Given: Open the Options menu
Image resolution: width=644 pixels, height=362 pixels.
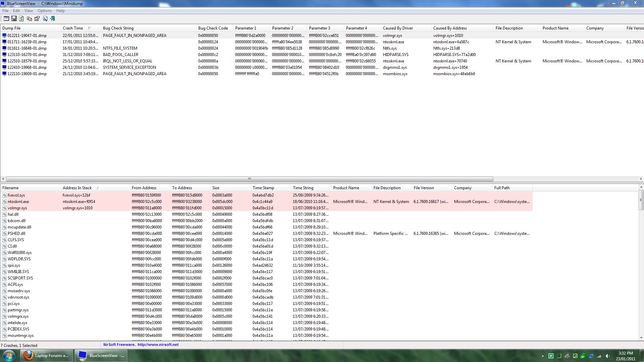Looking at the screenshot, I should click(x=44, y=11).
